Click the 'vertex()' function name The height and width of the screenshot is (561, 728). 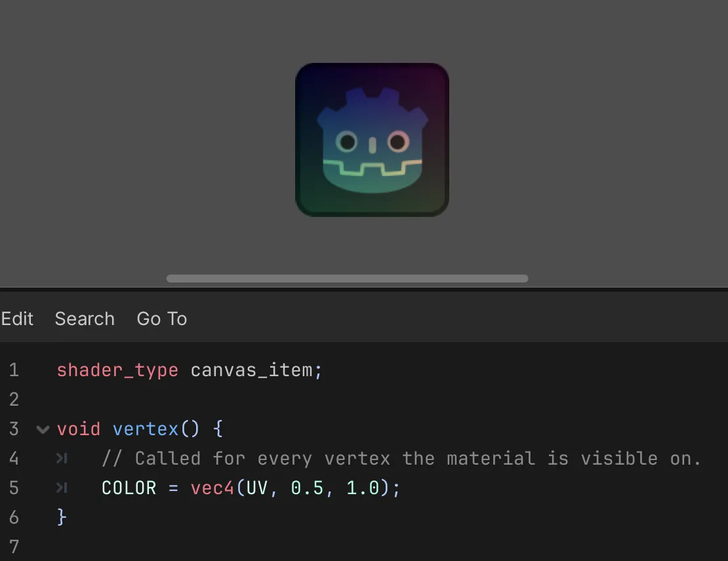pyautogui.click(x=157, y=429)
